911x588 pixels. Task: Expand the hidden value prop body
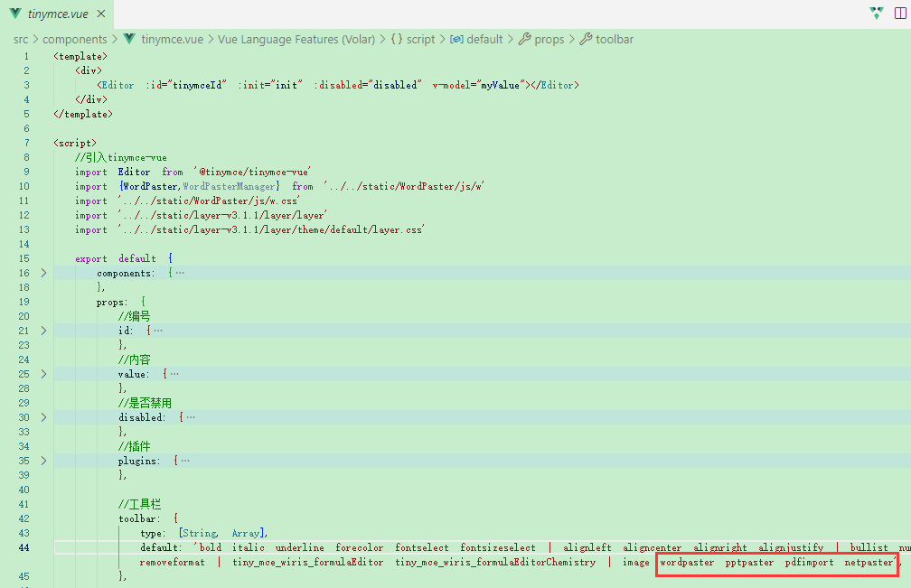tap(42, 373)
